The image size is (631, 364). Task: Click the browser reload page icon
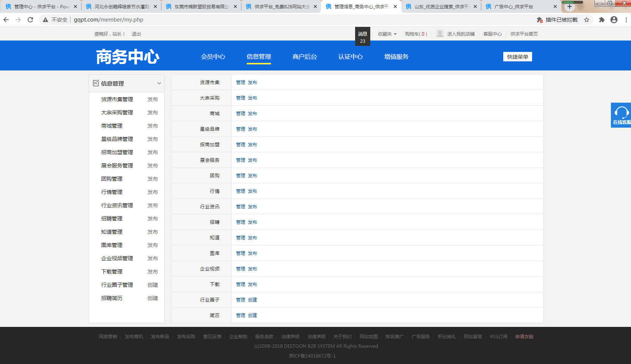(x=30, y=20)
